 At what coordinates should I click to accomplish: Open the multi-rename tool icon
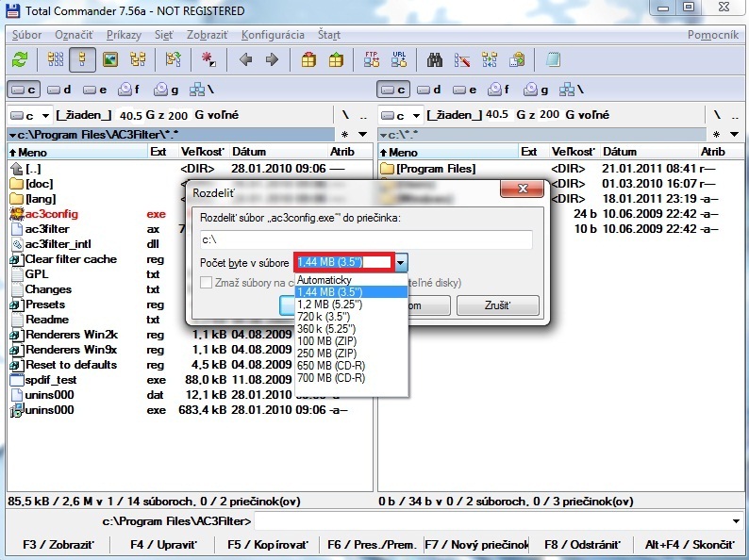pyautogui.click(x=462, y=59)
